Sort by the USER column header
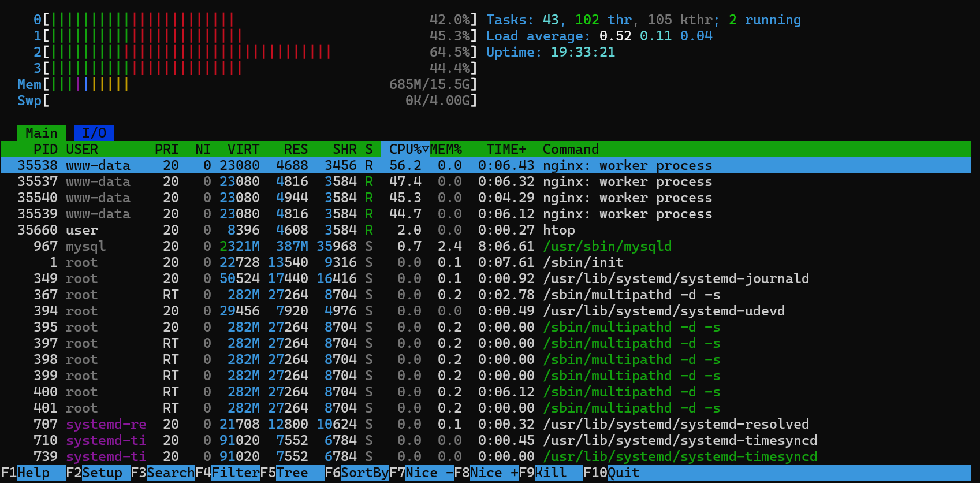 pos(82,149)
